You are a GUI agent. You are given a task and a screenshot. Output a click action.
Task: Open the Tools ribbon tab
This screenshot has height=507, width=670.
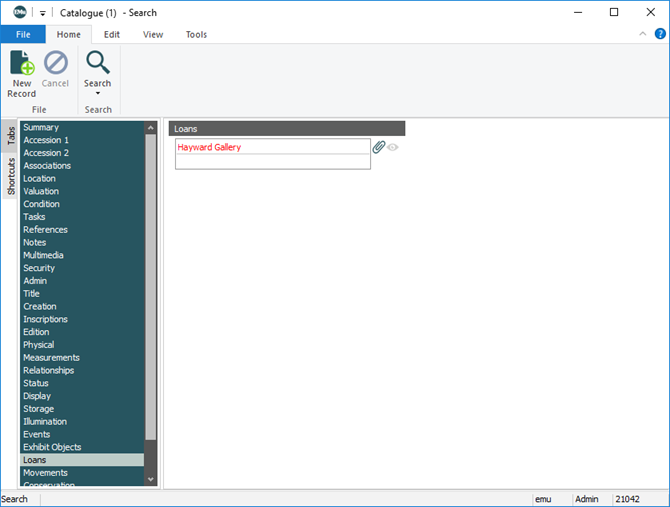click(x=196, y=34)
